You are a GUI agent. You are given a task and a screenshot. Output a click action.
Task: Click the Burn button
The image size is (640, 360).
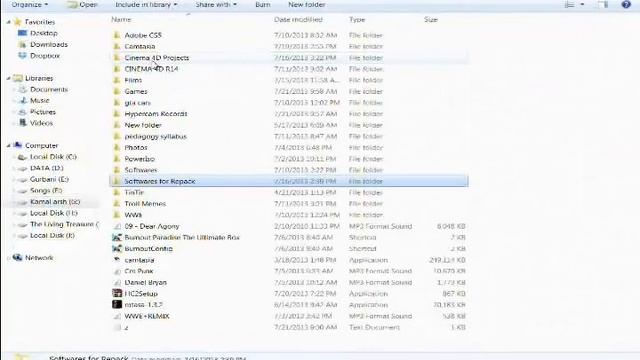(x=262, y=5)
